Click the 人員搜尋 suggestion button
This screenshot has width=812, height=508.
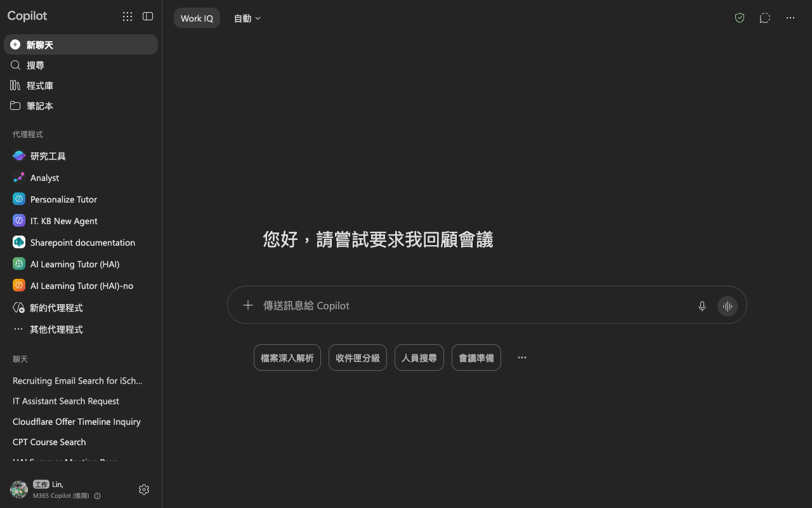click(419, 358)
